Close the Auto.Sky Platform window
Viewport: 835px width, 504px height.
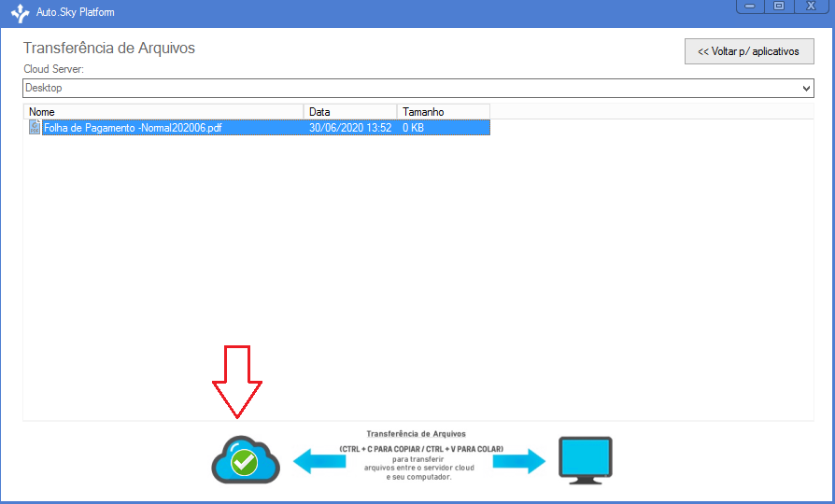[x=811, y=7]
